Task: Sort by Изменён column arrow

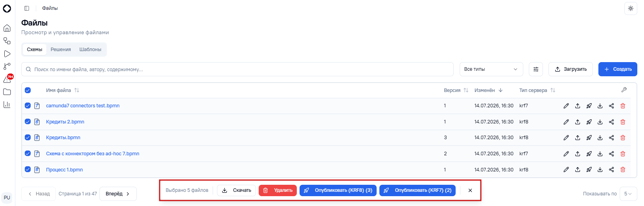Action: click(500, 90)
